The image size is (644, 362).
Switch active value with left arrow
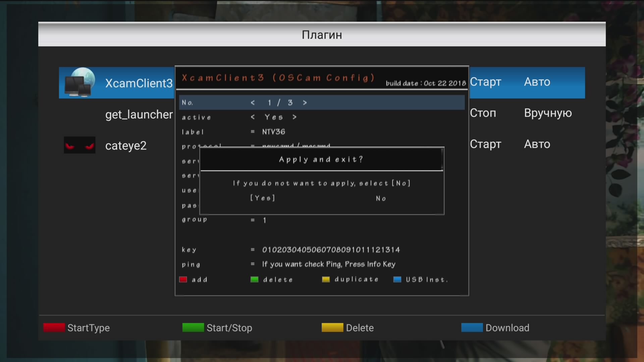point(253,117)
